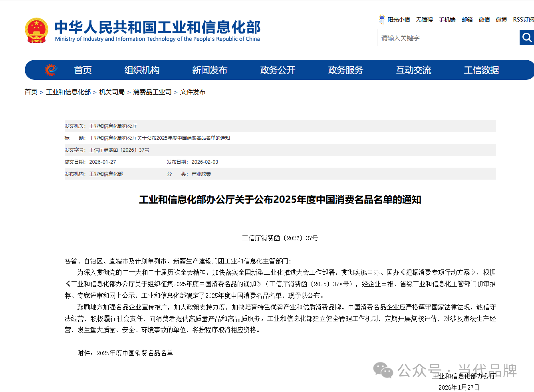Click the 无障碍 accessibility link
Viewport: 534px width, 392px height.
click(424, 20)
